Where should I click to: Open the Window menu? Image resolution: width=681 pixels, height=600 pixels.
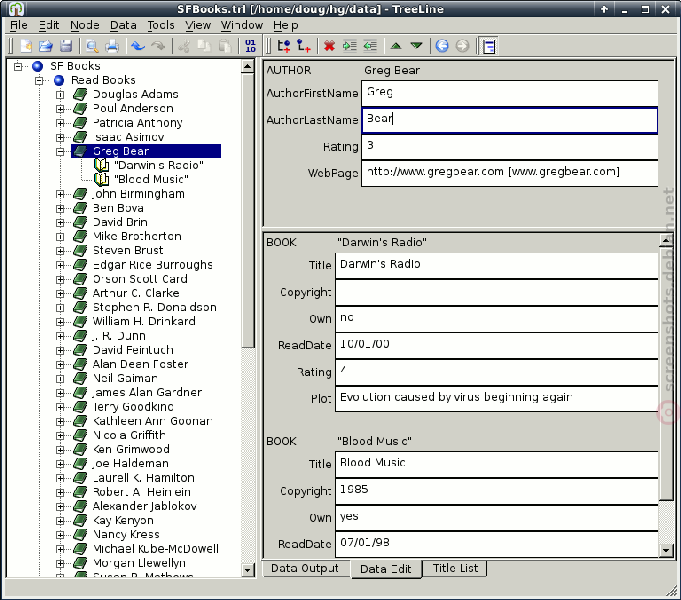241,25
